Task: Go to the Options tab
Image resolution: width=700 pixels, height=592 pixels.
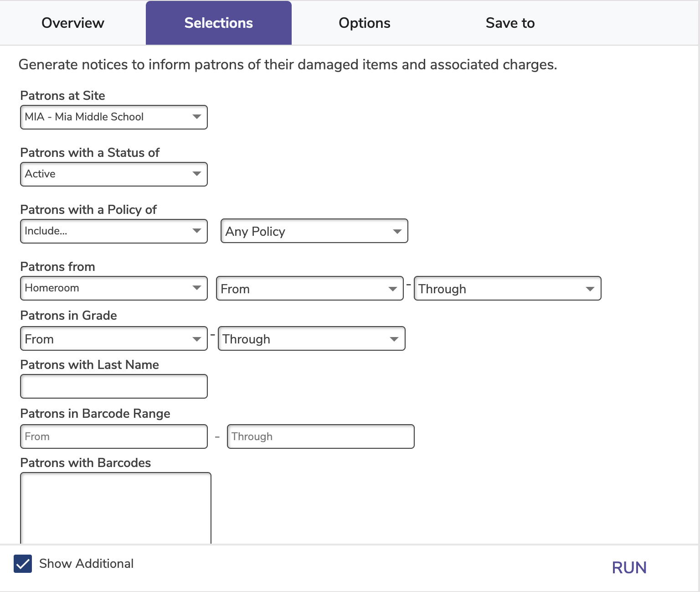Action: [364, 23]
